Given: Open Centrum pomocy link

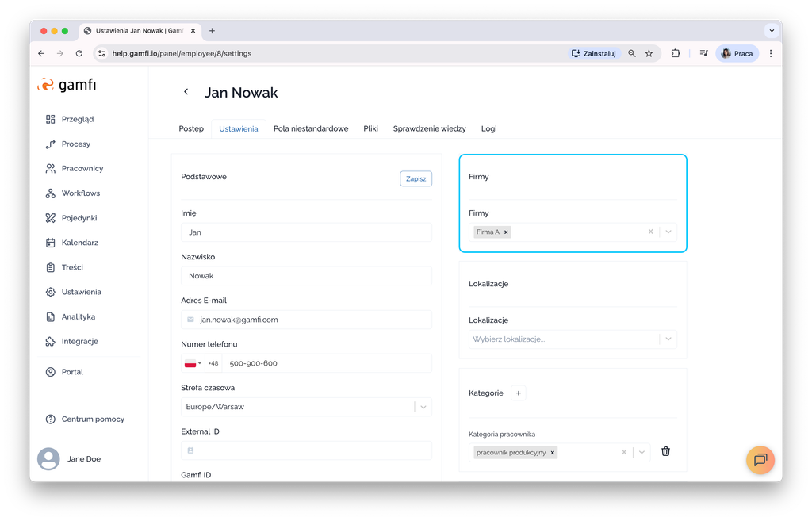Looking at the screenshot, I should tap(92, 419).
